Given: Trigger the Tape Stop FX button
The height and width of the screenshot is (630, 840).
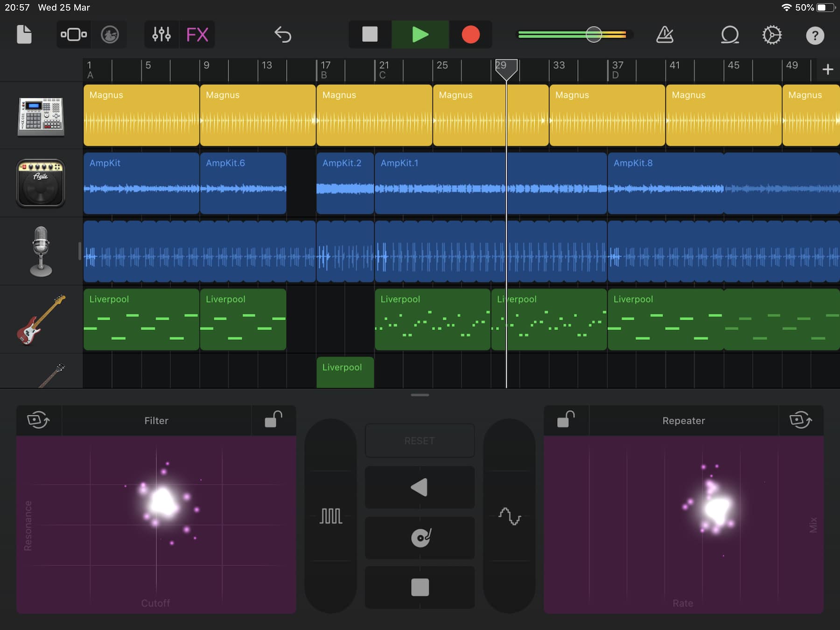Looking at the screenshot, I should (420, 587).
